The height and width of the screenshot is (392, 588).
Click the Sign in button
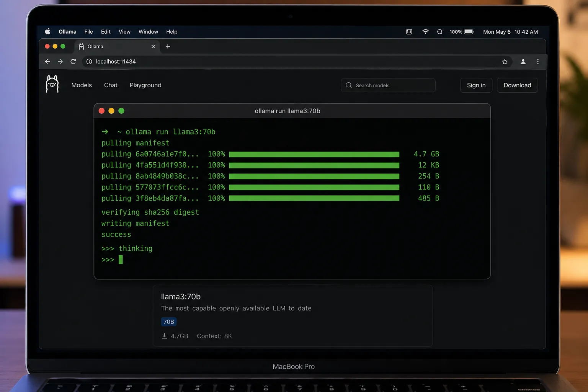pyautogui.click(x=476, y=85)
